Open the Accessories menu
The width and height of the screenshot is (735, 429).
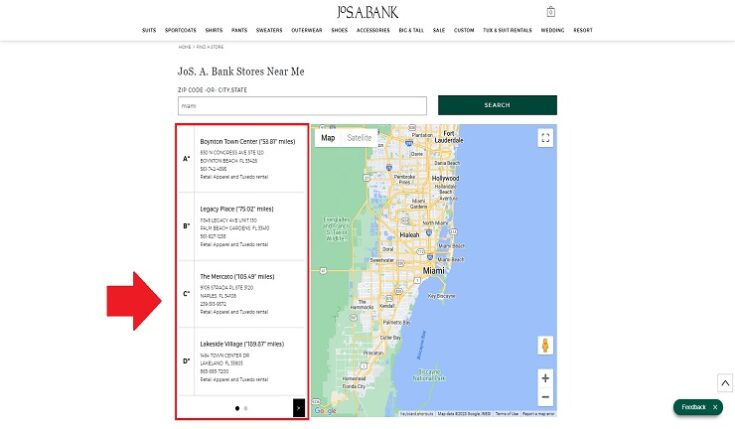[373, 30]
